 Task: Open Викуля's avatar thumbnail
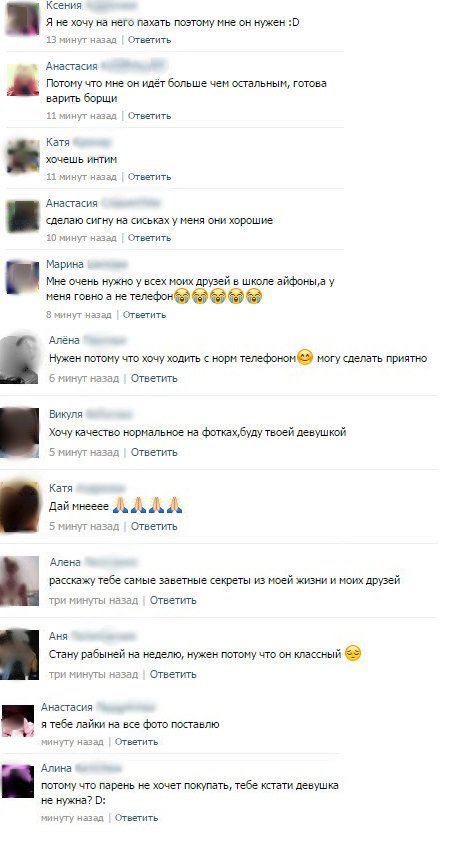click(x=20, y=433)
